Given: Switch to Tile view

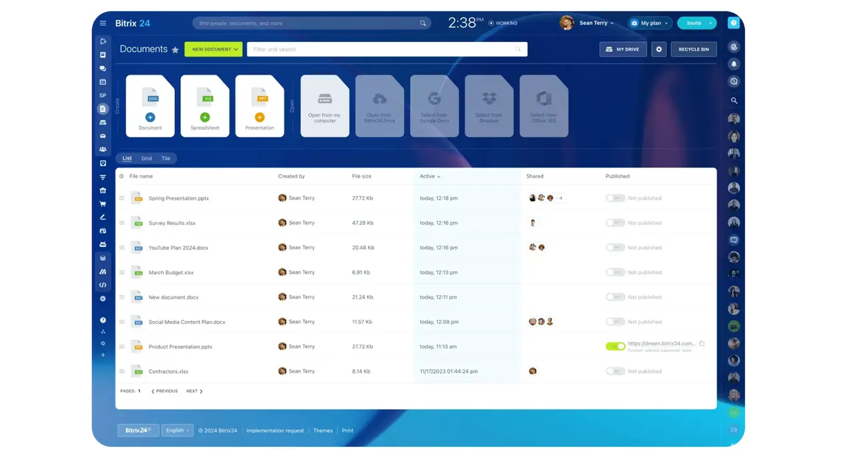Looking at the screenshot, I should click(x=166, y=158).
